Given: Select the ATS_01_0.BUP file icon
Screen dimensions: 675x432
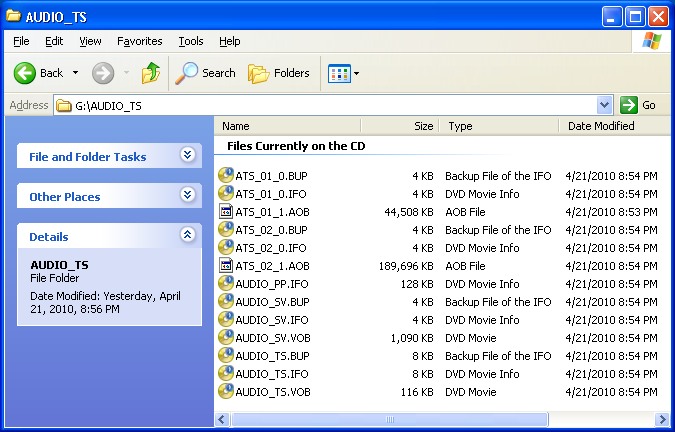Looking at the screenshot, I should [226, 176].
